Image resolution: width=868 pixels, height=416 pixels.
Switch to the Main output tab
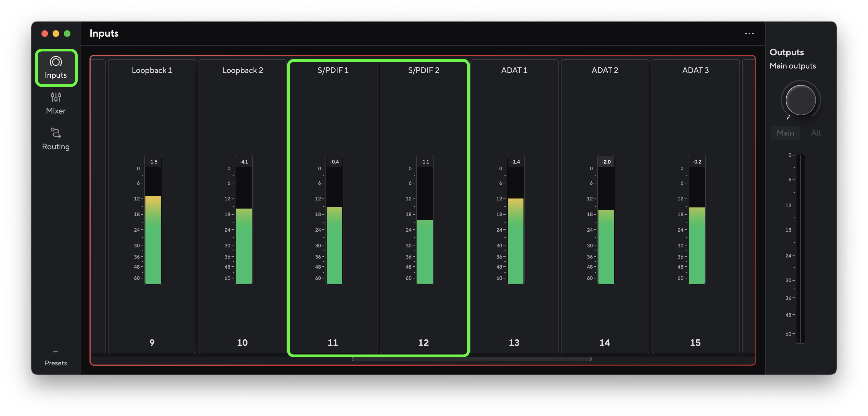(x=786, y=133)
